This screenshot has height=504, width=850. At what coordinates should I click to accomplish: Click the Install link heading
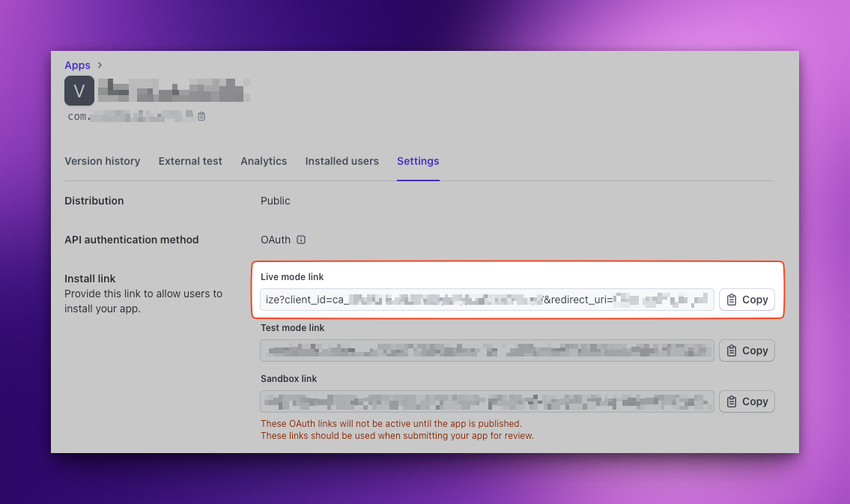coord(90,279)
